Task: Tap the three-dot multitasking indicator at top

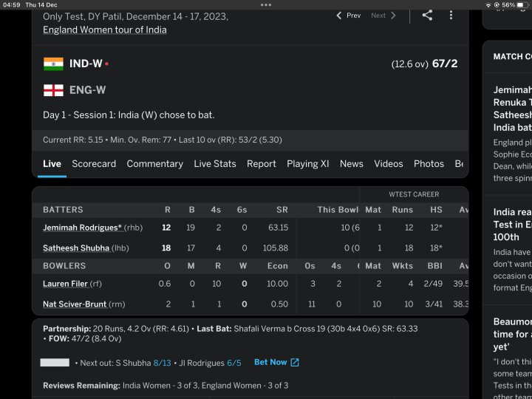Action: click(x=266, y=4)
